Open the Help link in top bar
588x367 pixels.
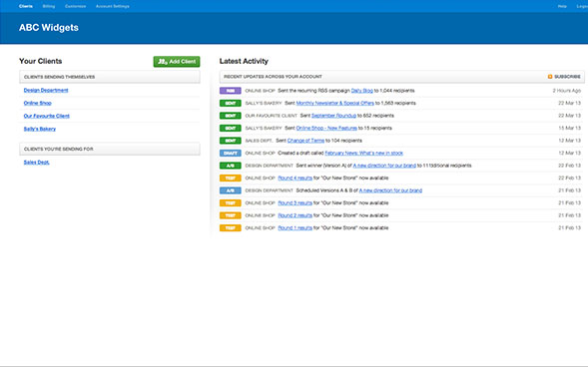(x=562, y=6)
